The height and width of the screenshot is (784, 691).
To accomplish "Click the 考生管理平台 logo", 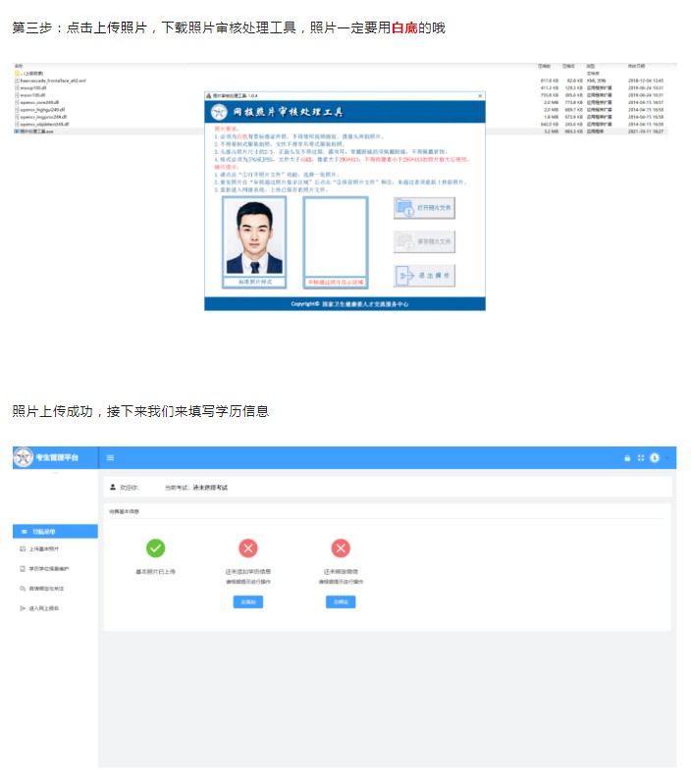I will [47, 457].
